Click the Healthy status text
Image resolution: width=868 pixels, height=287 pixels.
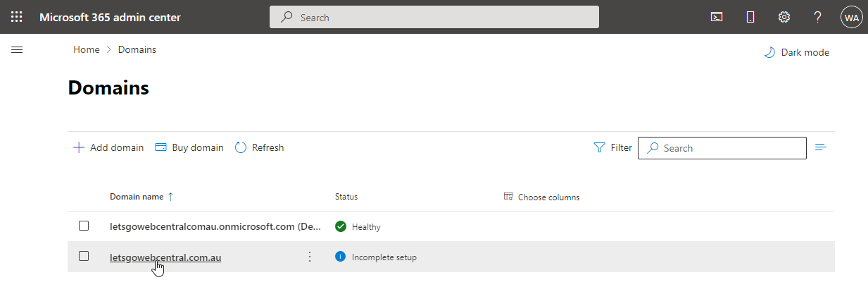[x=366, y=227]
